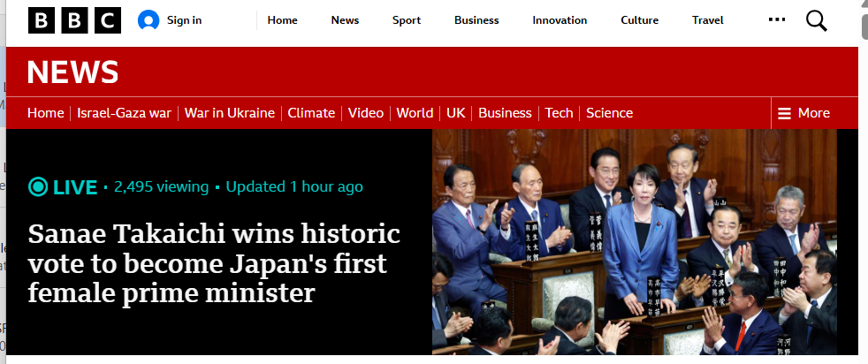Click the hamburger icon beside More
Screen dimensions: 868x364
[784, 113]
